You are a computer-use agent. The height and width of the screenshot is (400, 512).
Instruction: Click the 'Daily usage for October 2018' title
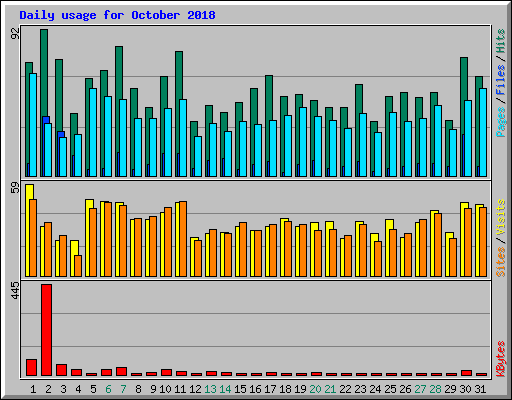click(x=117, y=15)
